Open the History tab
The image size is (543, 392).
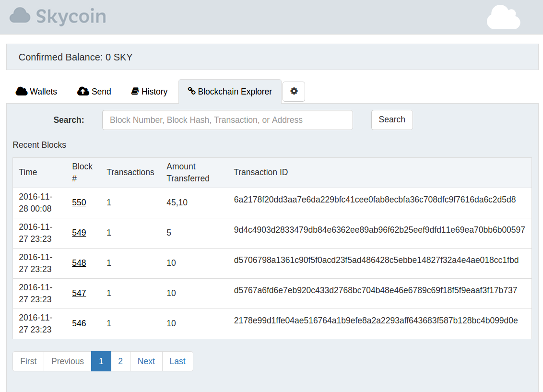(149, 92)
